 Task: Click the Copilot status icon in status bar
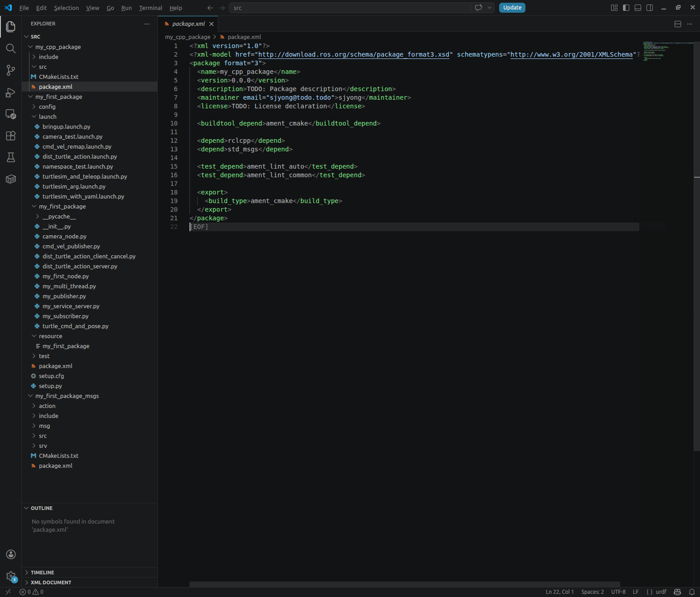click(x=677, y=592)
